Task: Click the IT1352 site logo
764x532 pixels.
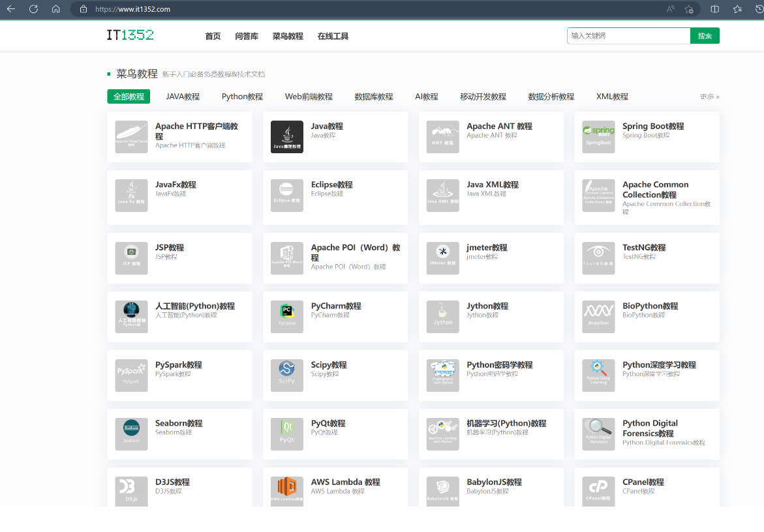Action: point(130,35)
